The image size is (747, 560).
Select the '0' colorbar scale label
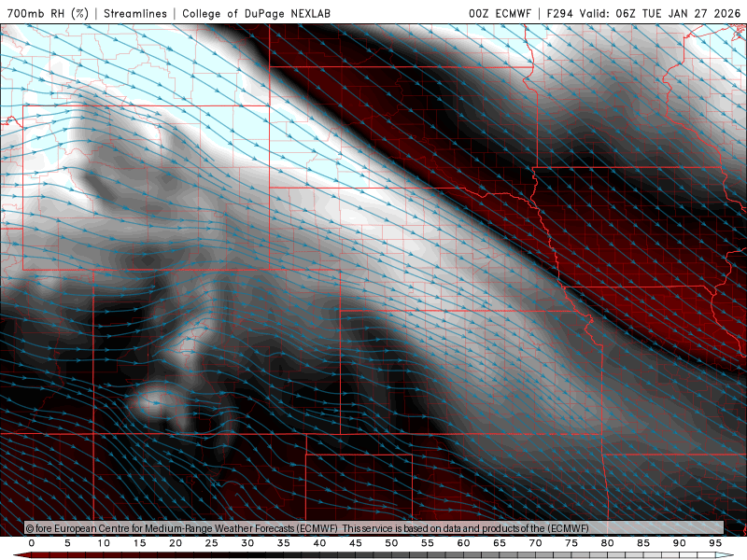[32, 543]
